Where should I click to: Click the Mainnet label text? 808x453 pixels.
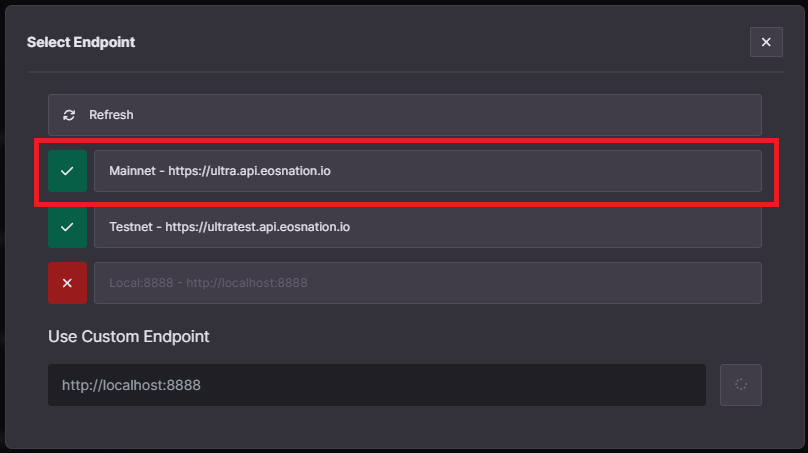132,171
